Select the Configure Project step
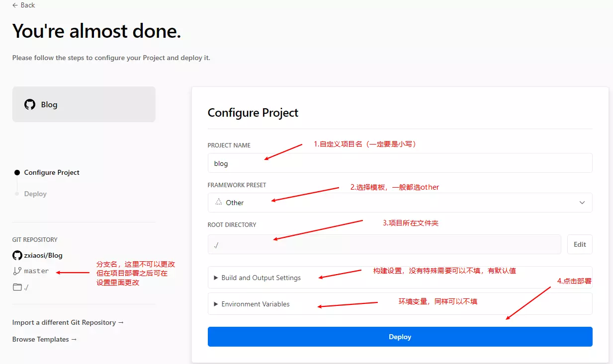 point(52,172)
